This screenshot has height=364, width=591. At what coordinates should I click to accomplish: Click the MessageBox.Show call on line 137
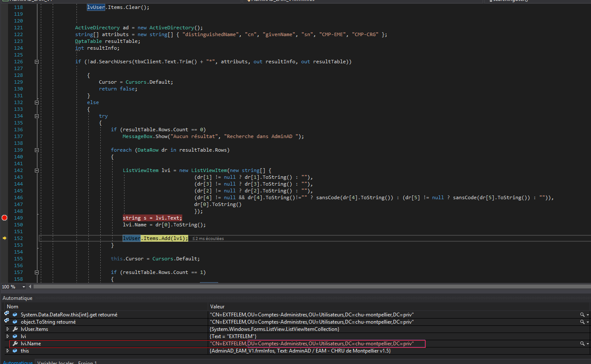click(213, 136)
